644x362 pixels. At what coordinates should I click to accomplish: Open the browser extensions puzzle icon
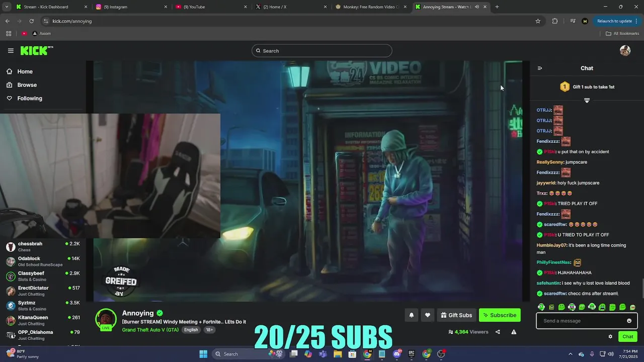tap(555, 21)
